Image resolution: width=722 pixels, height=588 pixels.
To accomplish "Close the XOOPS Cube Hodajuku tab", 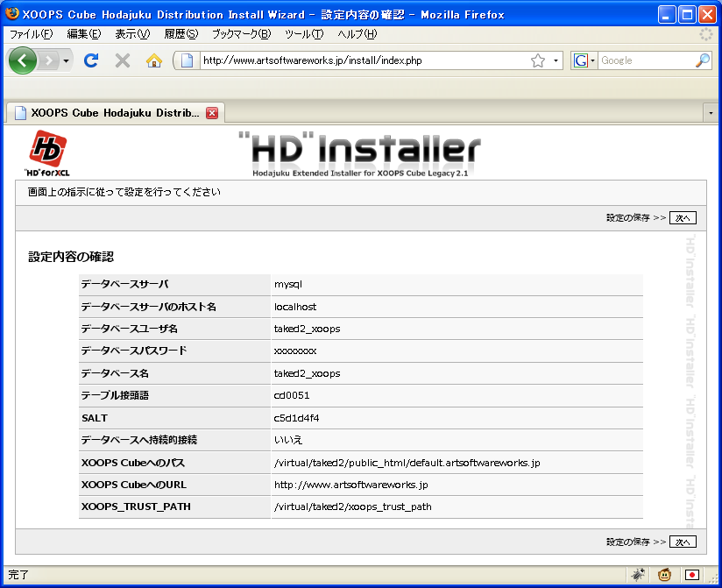I will [x=211, y=113].
